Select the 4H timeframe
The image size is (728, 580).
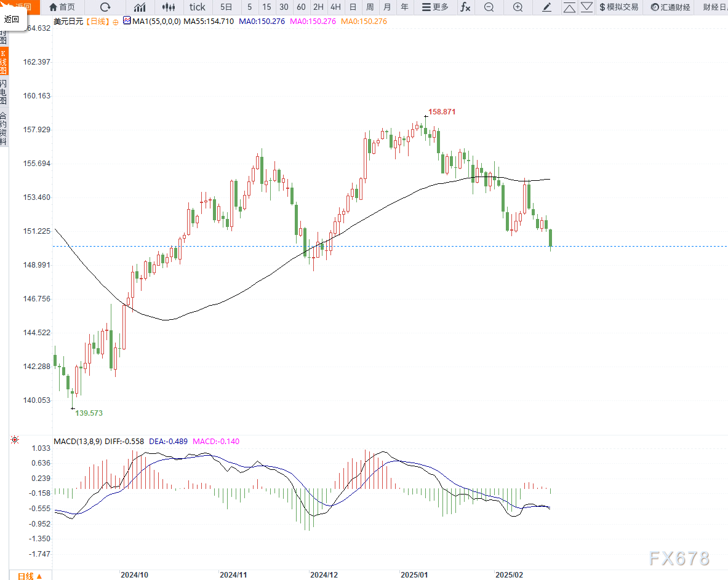point(335,7)
